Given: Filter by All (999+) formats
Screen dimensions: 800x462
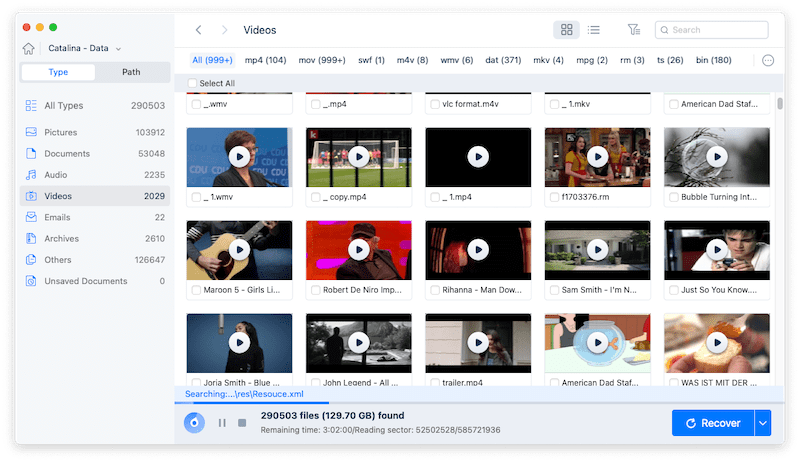Looking at the screenshot, I should tap(212, 60).
